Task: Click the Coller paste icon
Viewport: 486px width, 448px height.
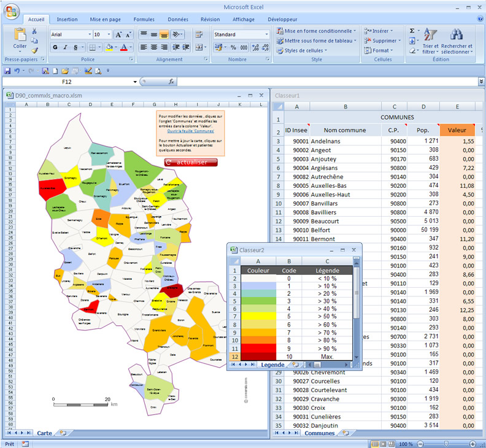Action: tap(20, 35)
